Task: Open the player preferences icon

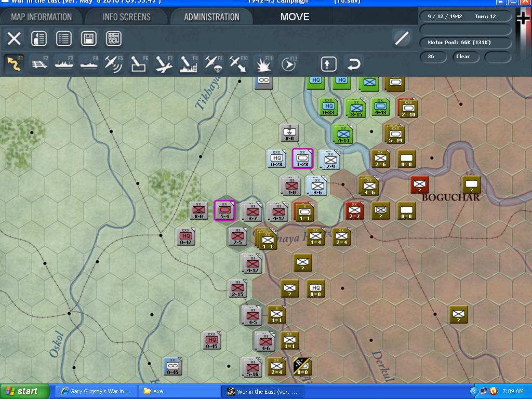Action: click(x=38, y=38)
